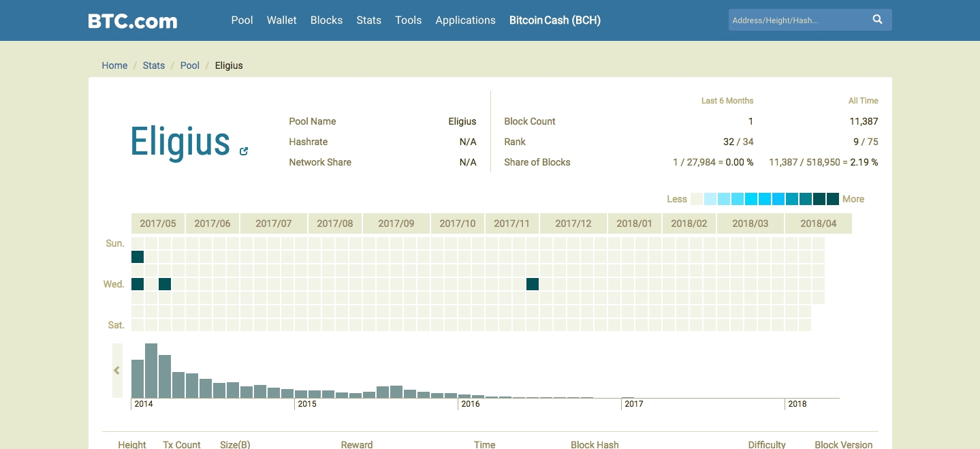The height and width of the screenshot is (449, 980).
Task: Select the Tools menu item
Action: [408, 20]
